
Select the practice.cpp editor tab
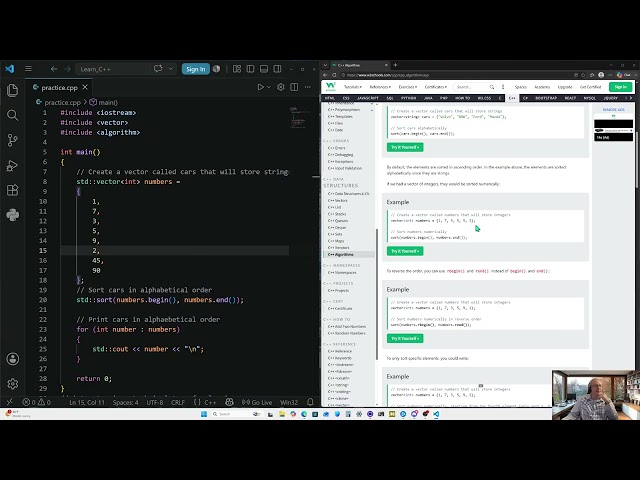[60, 87]
